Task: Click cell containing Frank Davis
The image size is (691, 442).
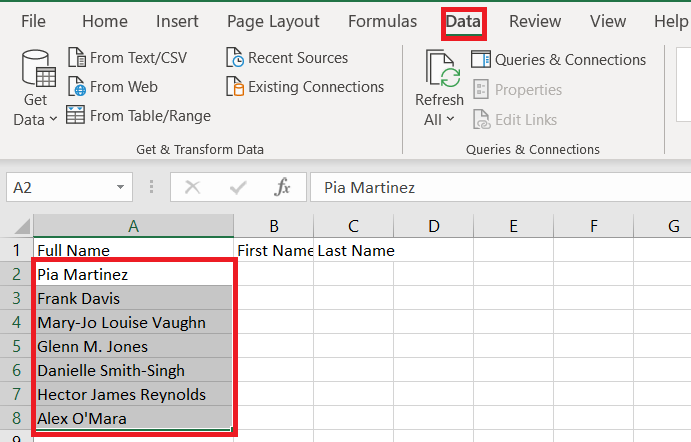Action: [134, 298]
